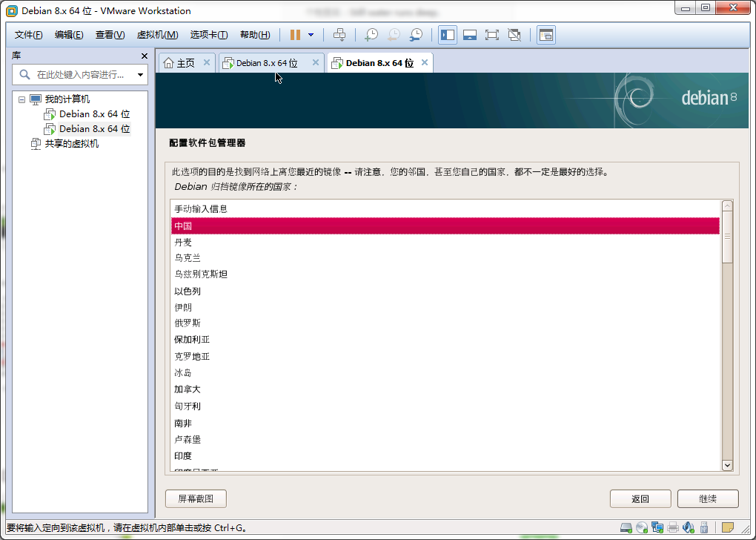Select 冰岛 in the mirror country list
This screenshot has height=540, width=756.
pyautogui.click(x=445, y=373)
